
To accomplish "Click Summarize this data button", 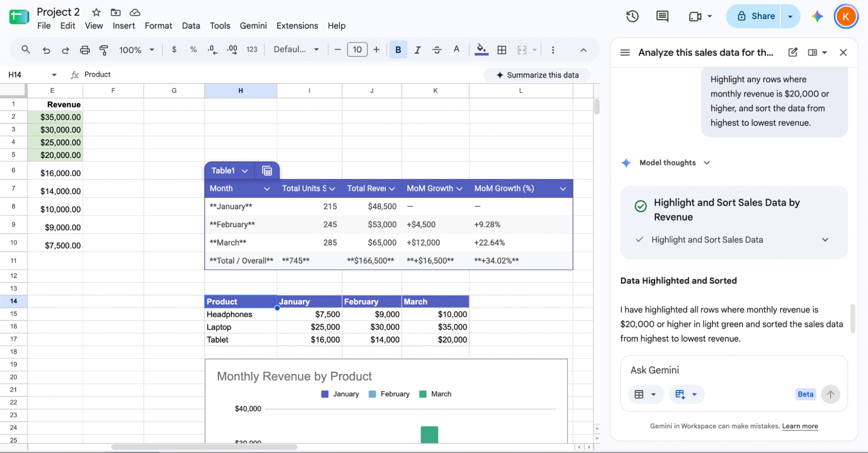I will coord(537,75).
